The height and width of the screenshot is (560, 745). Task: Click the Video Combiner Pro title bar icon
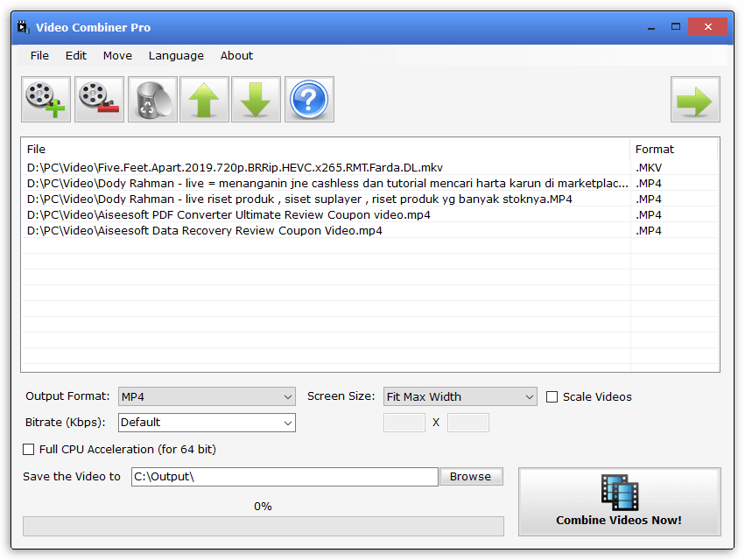coord(24,27)
